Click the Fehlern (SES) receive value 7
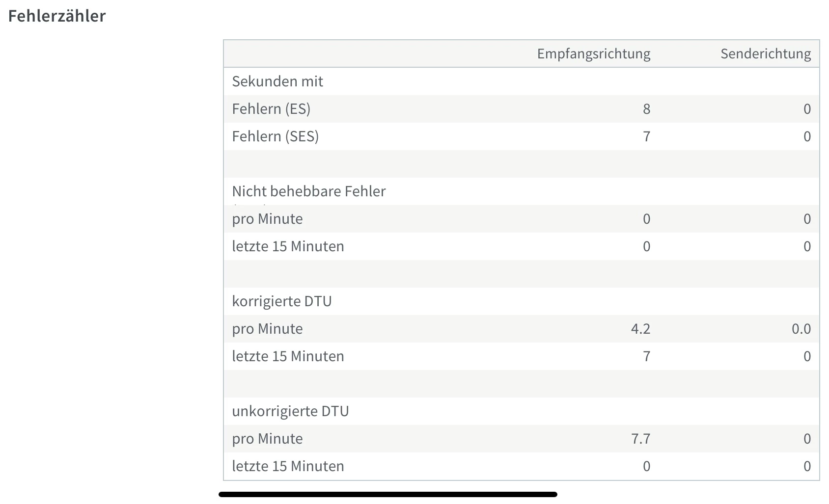829x504 pixels. point(646,136)
